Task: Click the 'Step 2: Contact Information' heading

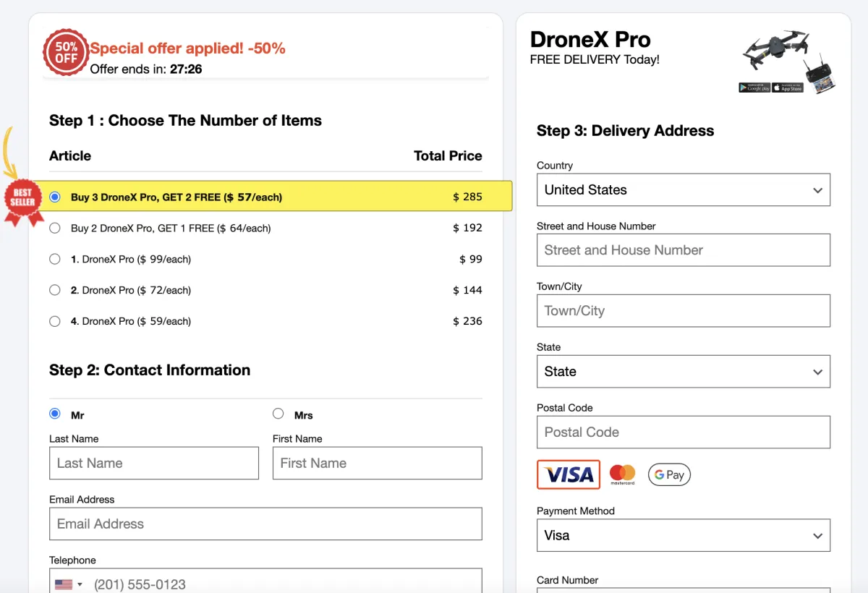Action: point(150,370)
